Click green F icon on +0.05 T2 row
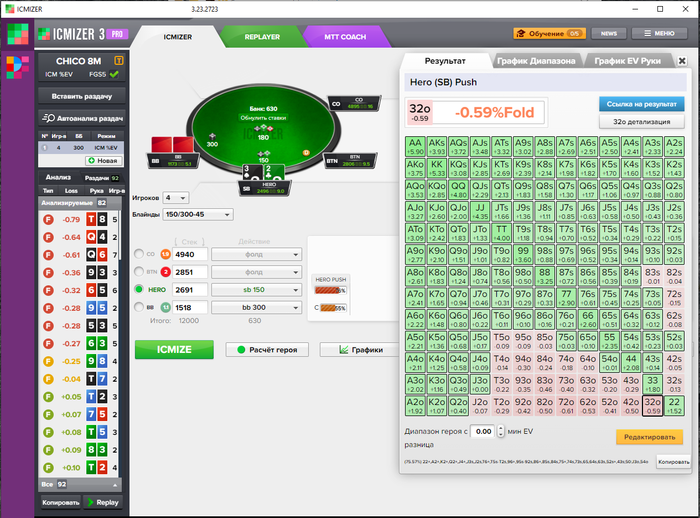 tap(48, 397)
